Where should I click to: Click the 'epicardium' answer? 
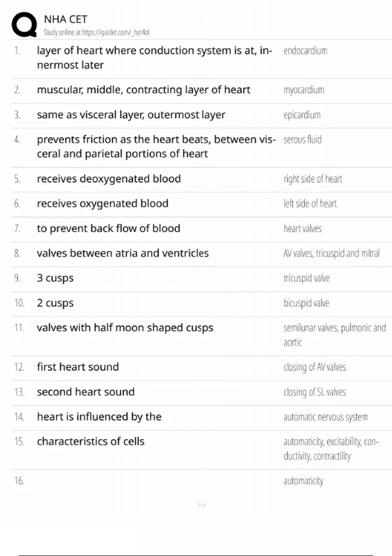tap(302, 115)
